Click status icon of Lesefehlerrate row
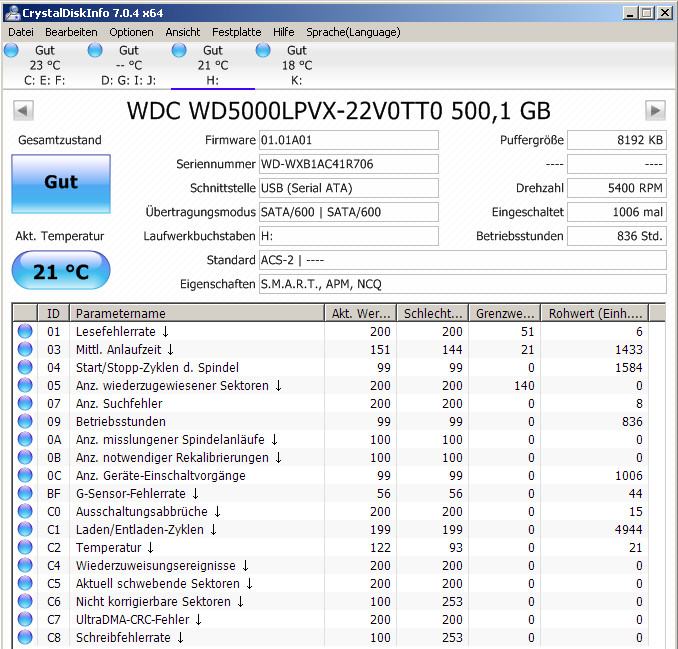Image resolution: width=678 pixels, height=649 pixels. pos(25,331)
